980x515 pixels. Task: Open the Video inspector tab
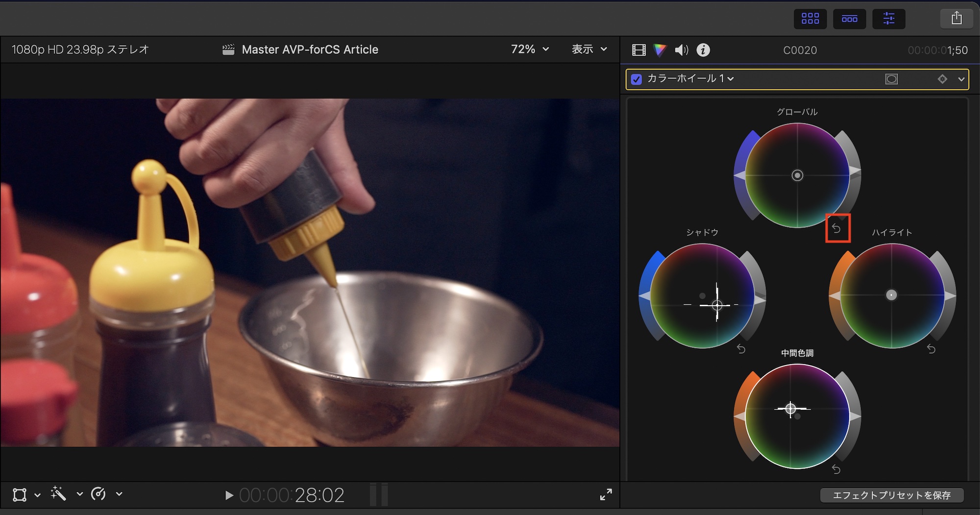[638, 50]
